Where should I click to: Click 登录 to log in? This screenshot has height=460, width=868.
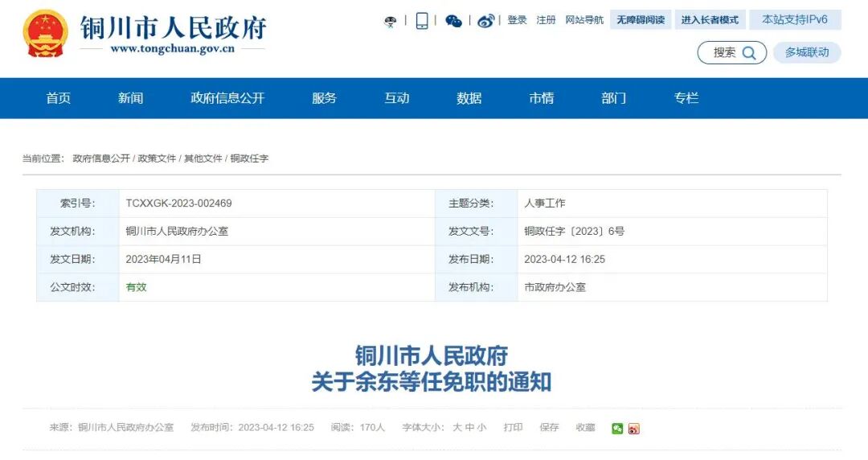(x=517, y=20)
